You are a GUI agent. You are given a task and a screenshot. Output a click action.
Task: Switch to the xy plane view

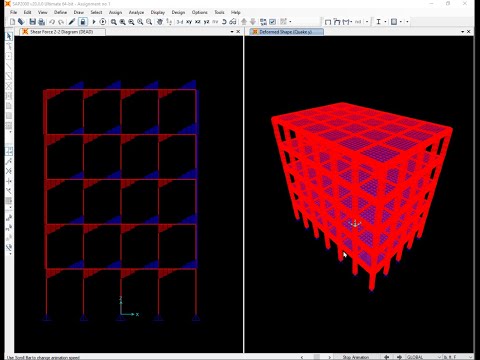pyautogui.click(x=189, y=22)
